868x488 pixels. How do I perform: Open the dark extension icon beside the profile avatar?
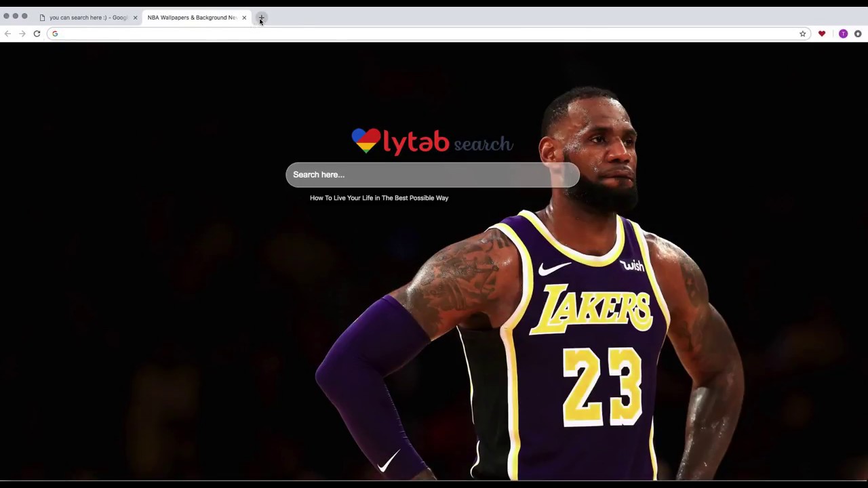[857, 33]
